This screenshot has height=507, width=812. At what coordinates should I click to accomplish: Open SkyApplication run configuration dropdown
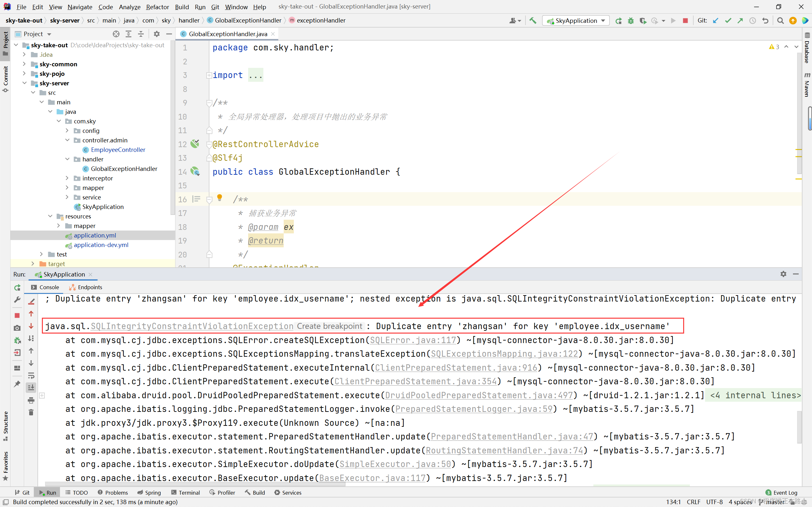(x=603, y=21)
